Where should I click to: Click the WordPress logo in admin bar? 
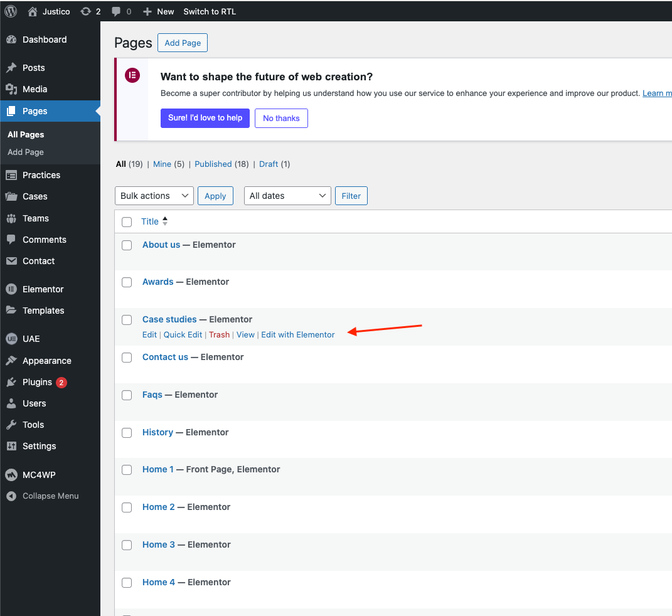[x=11, y=11]
